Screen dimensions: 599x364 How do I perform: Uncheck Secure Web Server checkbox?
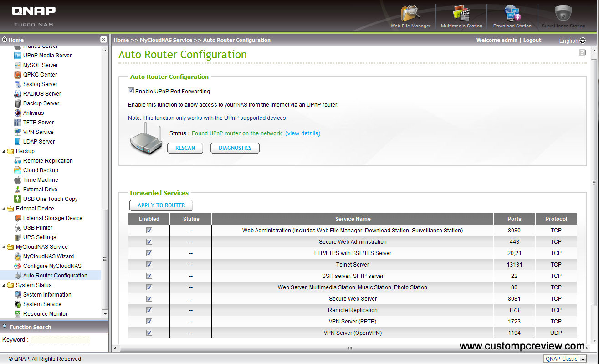tap(149, 298)
